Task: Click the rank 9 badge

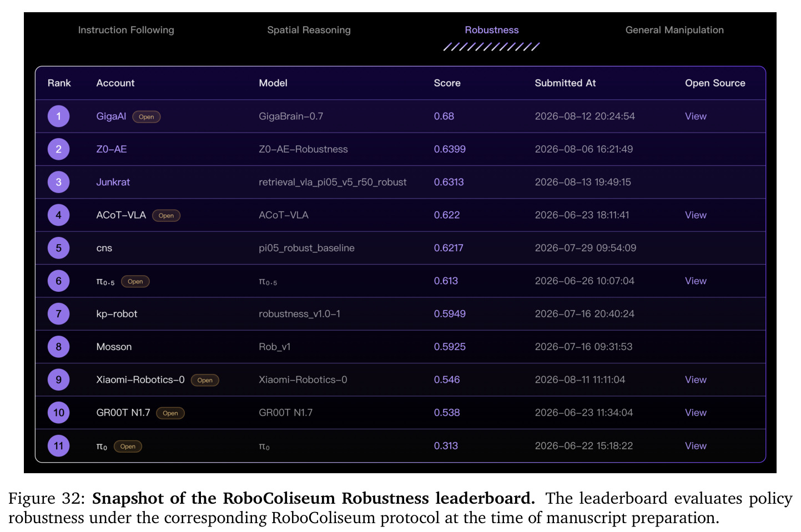Action: click(x=58, y=379)
